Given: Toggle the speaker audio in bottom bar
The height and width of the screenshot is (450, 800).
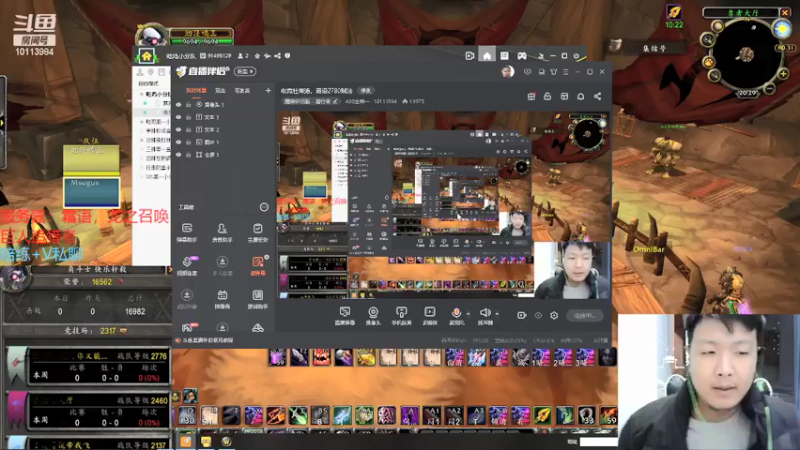Looking at the screenshot, I should tap(485, 313).
